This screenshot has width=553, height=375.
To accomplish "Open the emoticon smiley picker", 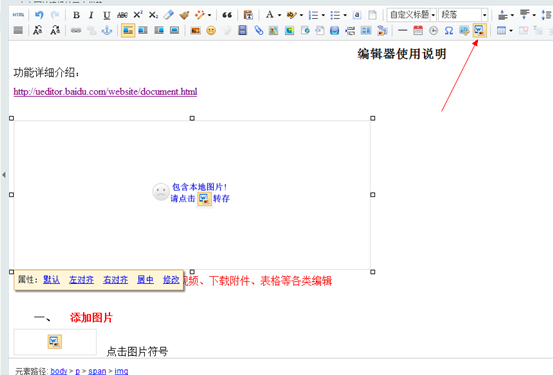I will click(x=211, y=30).
